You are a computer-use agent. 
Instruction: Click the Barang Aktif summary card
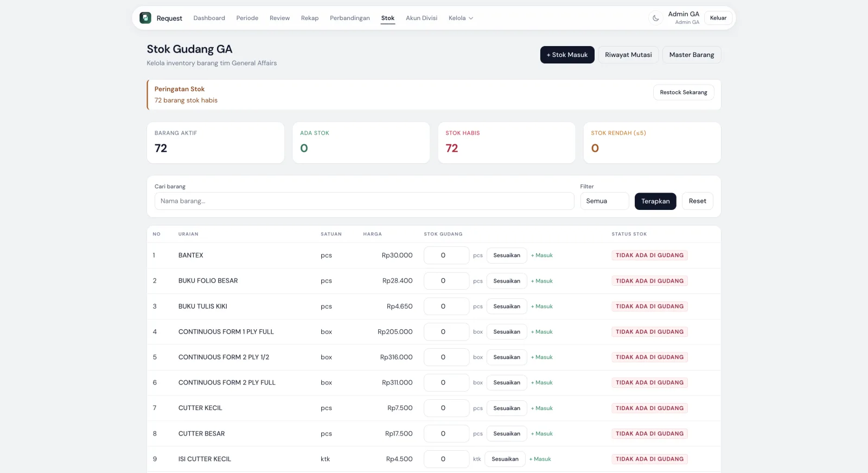(x=215, y=143)
